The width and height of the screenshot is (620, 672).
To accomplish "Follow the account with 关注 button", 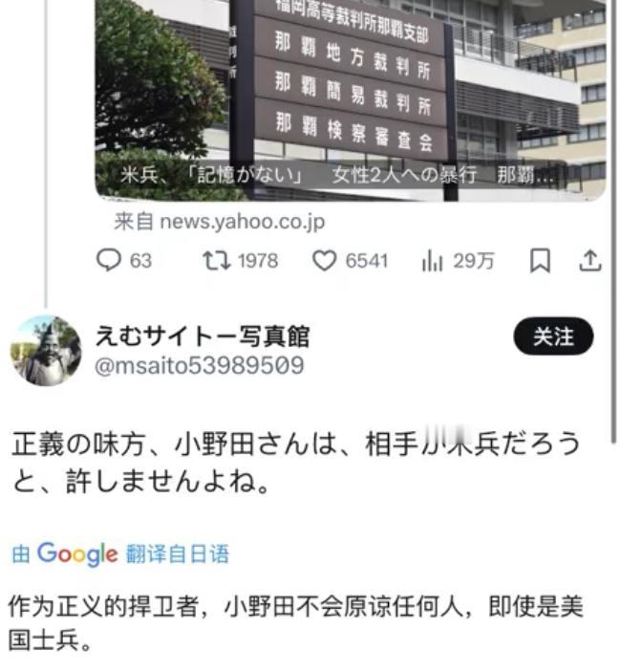I will [553, 336].
